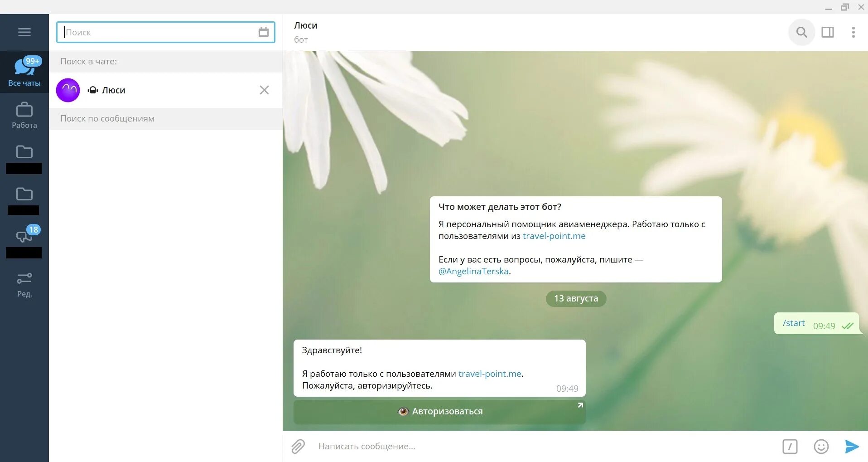Open @AngelinaTerska mention link
Viewport: 868px width, 462px height.
pyautogui.click(x=473, y=271)
